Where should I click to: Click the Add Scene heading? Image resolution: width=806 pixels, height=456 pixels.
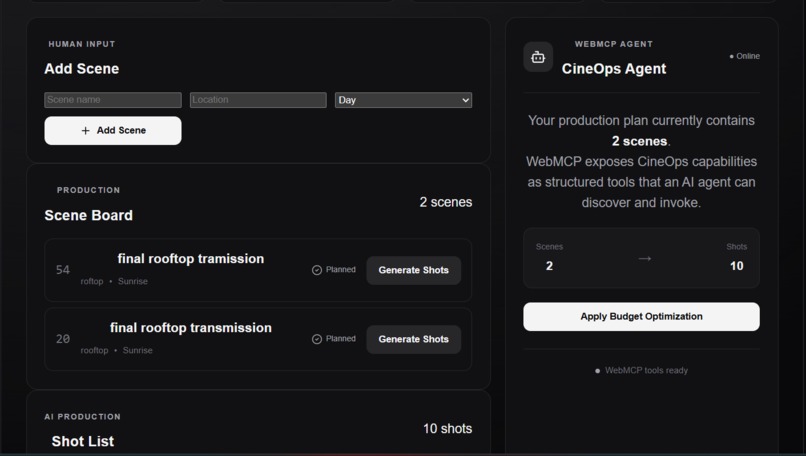[82, 69]
